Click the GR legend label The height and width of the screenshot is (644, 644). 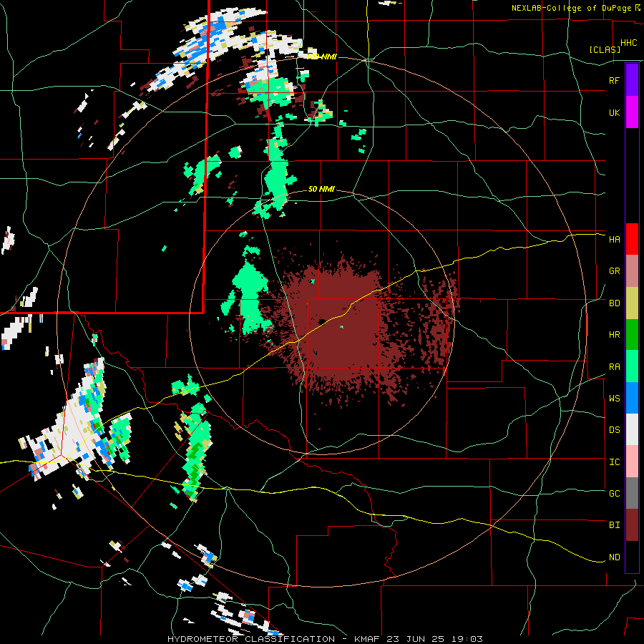click(x=614, y=271)
